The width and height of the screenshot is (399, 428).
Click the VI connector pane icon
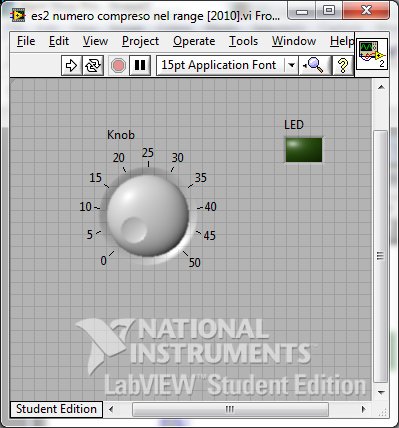[372, 54]
